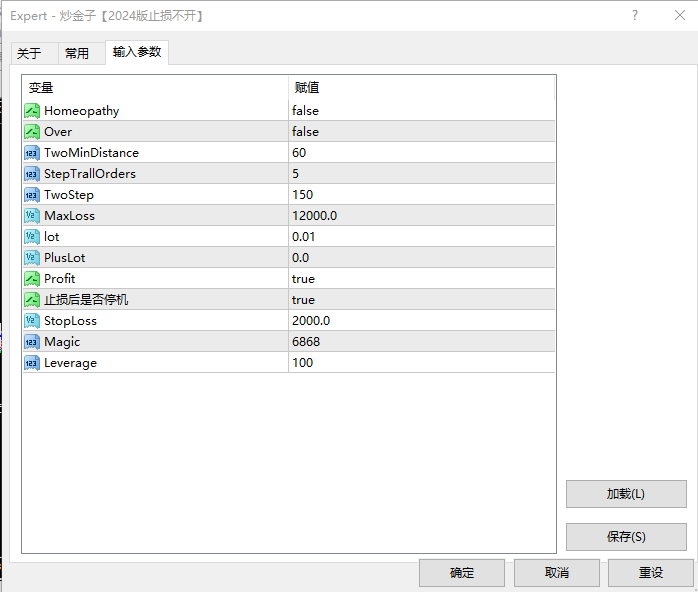This screenshot has height=592, width=698.
Task: Select the PlusLot value 0.0
Action: [x=422, y=257]
